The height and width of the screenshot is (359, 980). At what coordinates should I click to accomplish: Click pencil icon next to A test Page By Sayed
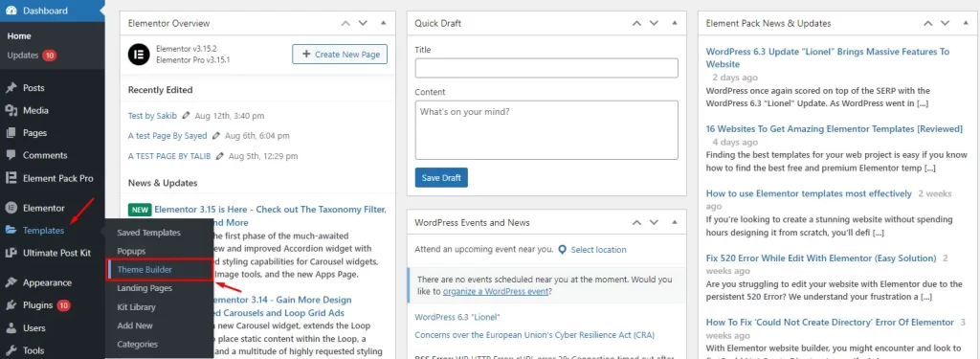216,136
